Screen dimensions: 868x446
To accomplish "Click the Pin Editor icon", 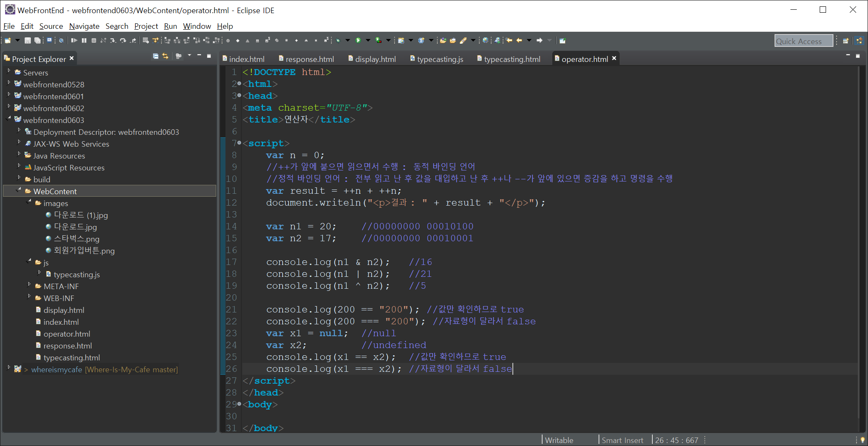I will [562, 41].
